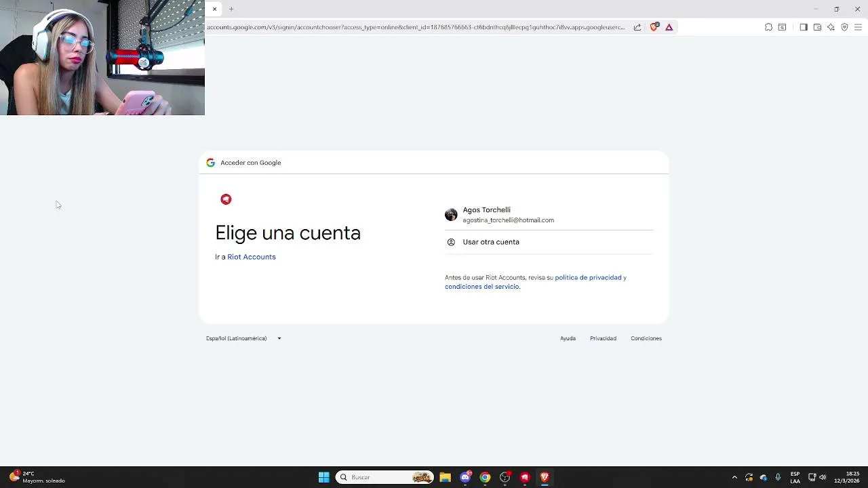868x488 pixels.
Task: Open the Windows Start menu
Action: 324,477
